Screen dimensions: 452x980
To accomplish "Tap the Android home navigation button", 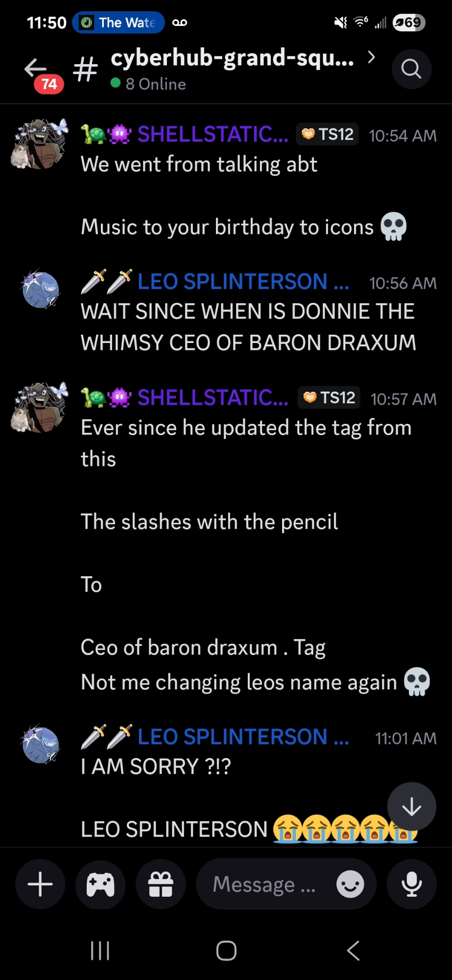I will (x=226, y=951).
